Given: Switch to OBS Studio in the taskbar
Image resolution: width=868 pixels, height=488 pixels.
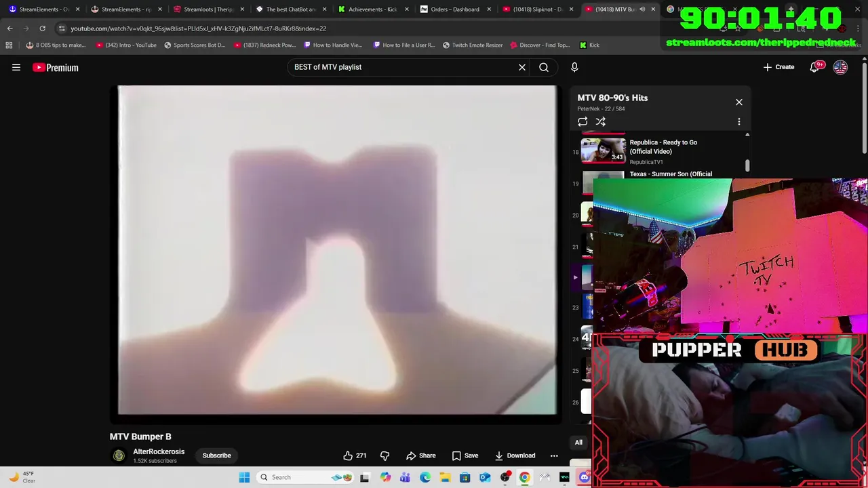Looking at the screenshot, I should (x=505, y=477).
